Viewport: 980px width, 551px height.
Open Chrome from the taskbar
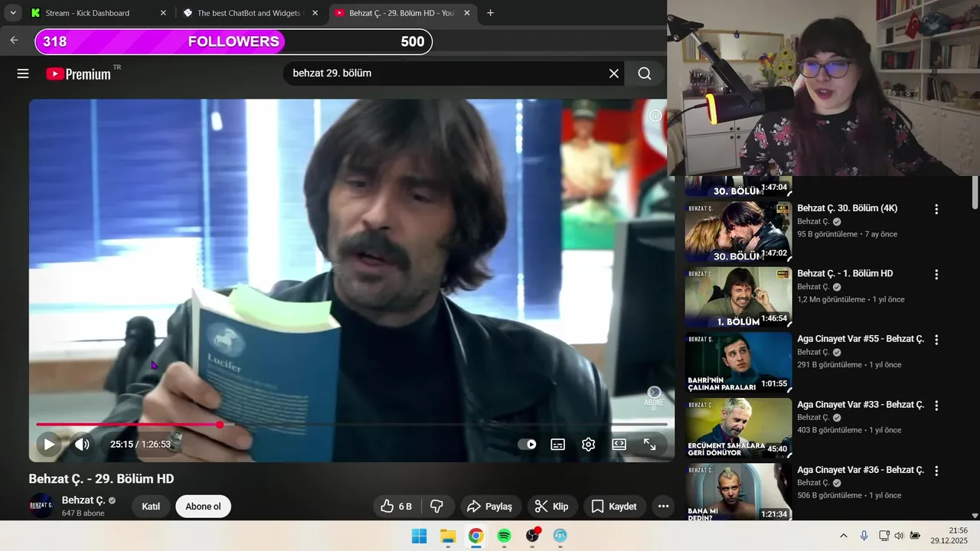coord(475,536)
